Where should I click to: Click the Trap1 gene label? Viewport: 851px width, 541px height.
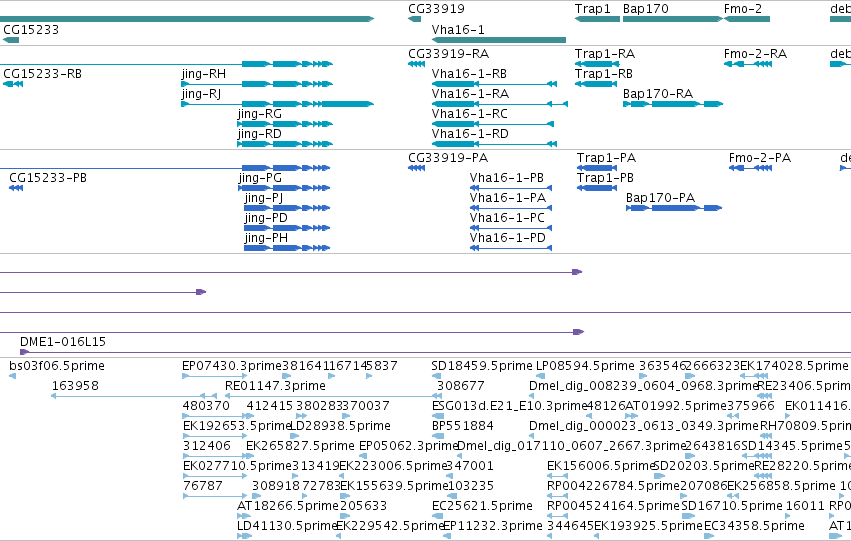click(593, 9)
